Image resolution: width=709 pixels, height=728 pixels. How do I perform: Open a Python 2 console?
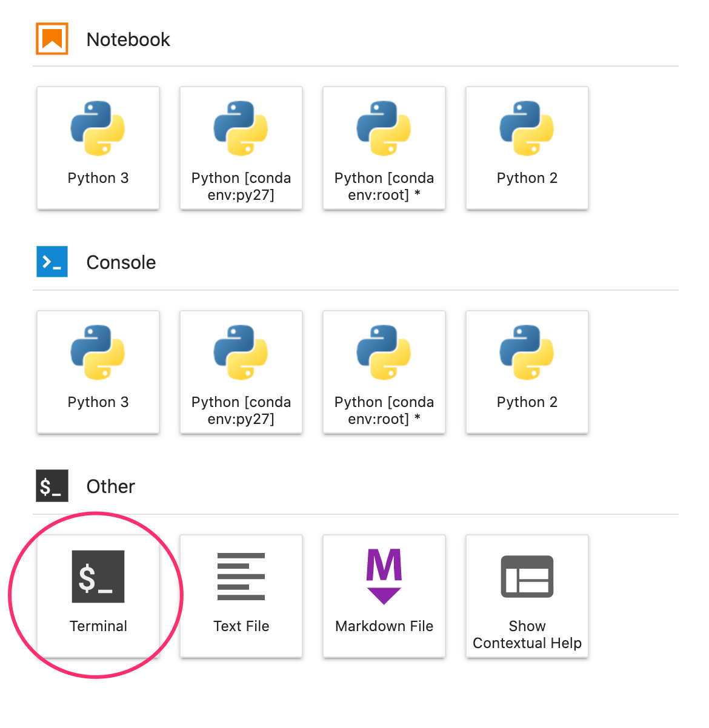click(527, 372)
